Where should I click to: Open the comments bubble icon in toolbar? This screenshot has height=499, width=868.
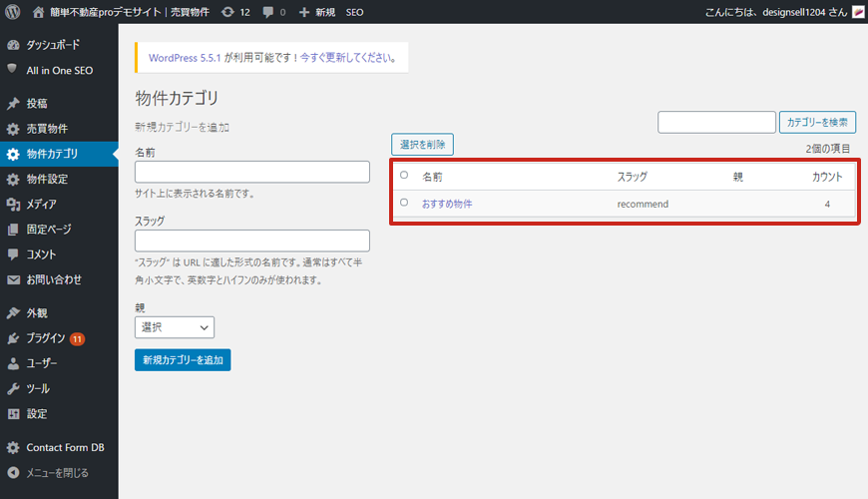(269, 12)
